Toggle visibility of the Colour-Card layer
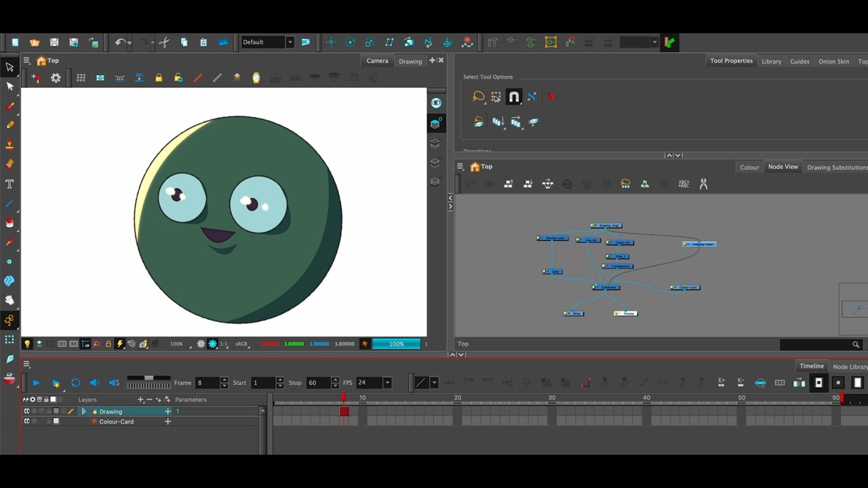The width and height of the screenshot is (868, 488). pyautogui.click(x=27, y=422)
